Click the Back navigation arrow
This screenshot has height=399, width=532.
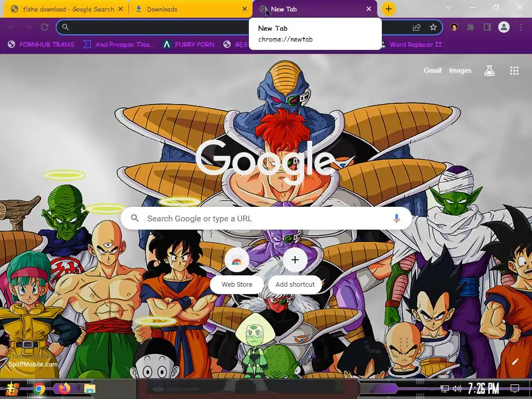point(11,27)
